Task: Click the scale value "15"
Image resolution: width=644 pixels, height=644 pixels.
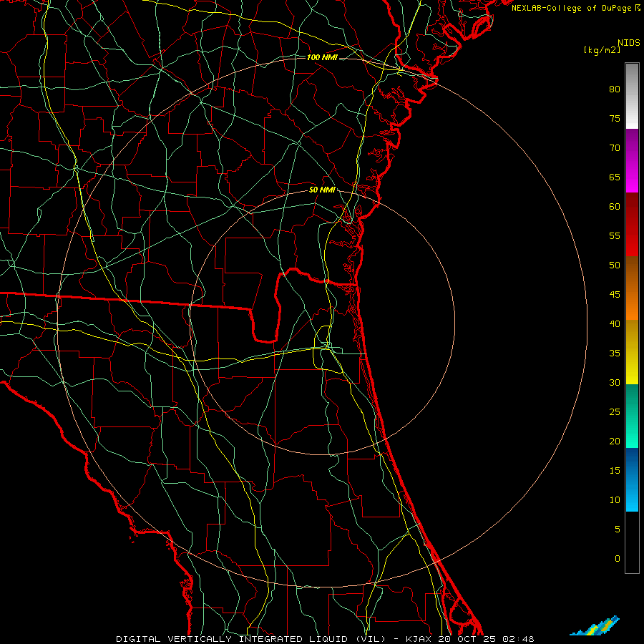Action: (x=615, y=470)
